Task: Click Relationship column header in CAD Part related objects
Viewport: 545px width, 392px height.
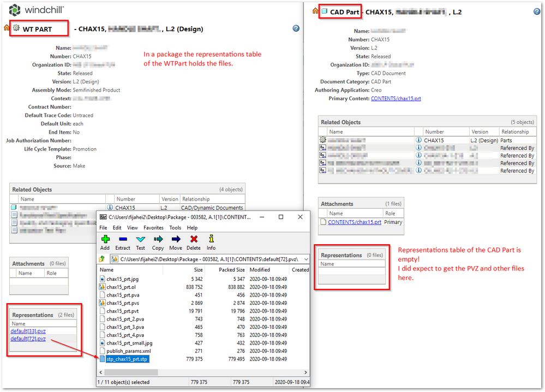Action: click(515, 132)
